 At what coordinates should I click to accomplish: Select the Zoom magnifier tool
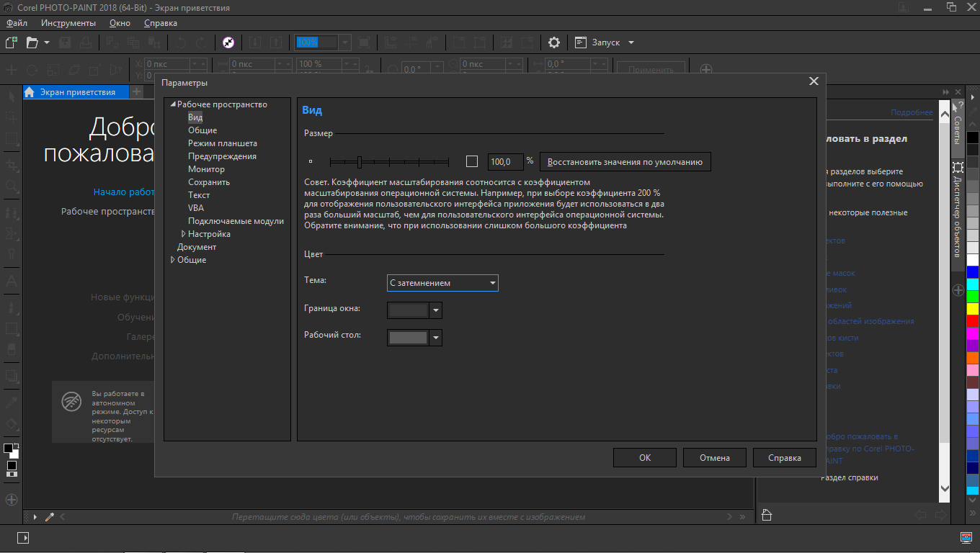click(x=12, y=186)
